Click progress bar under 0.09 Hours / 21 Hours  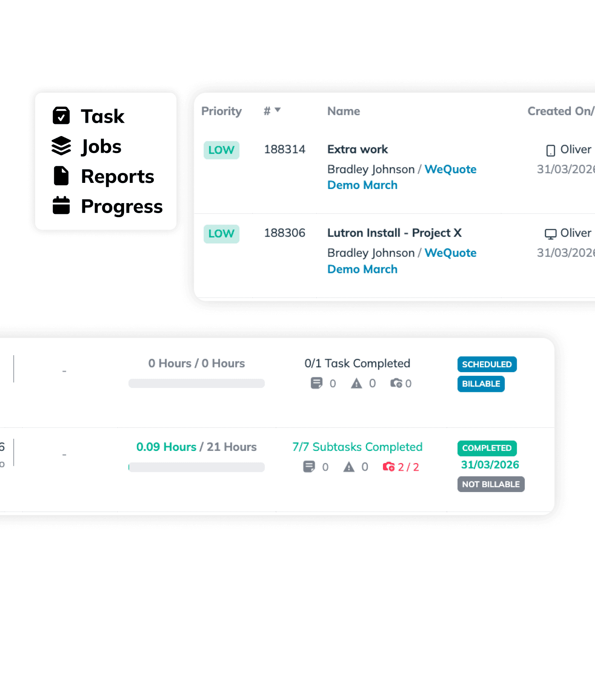(196, 467)
